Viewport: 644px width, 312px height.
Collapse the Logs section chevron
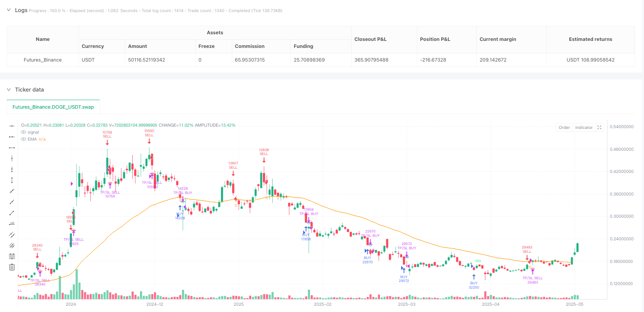point(9,10)
